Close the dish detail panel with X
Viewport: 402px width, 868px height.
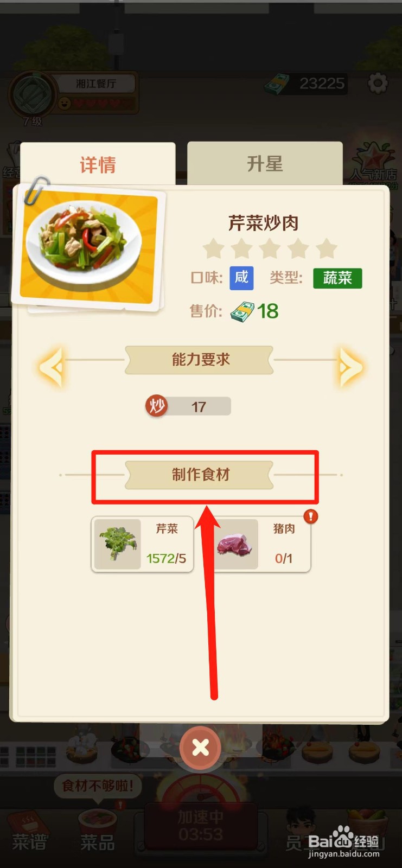point(201,748)
